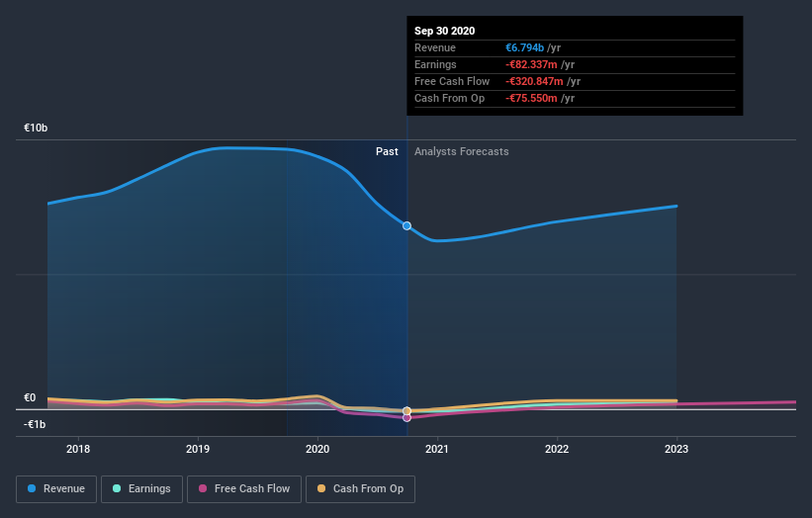Click the -€320.847m free cash flow value

[534, 81]
